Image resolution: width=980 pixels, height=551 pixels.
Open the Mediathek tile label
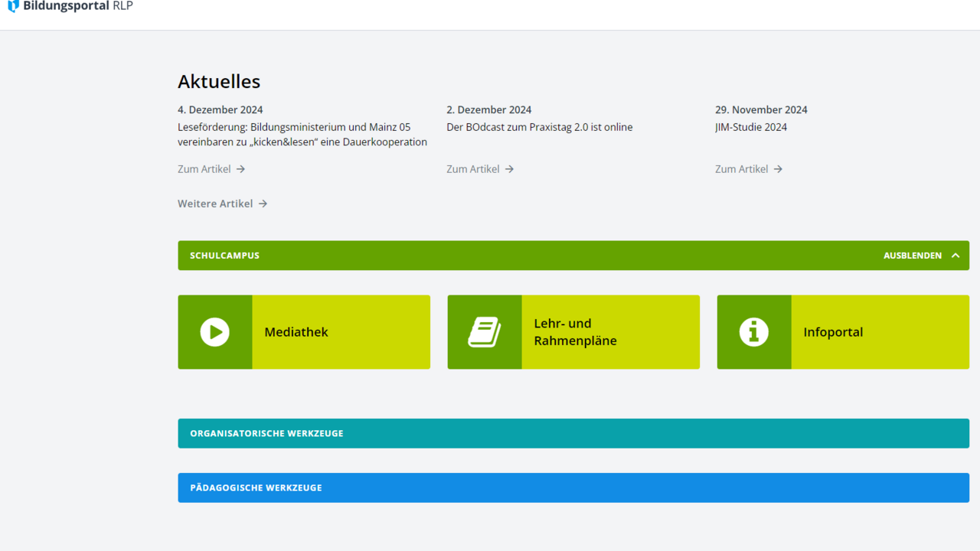pos(296,332)
